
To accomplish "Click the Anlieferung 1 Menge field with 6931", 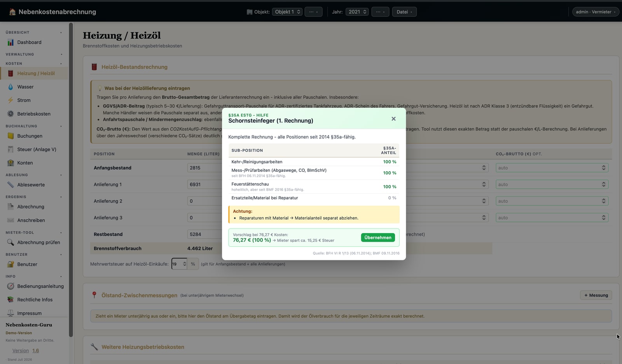I will point(204,185).
